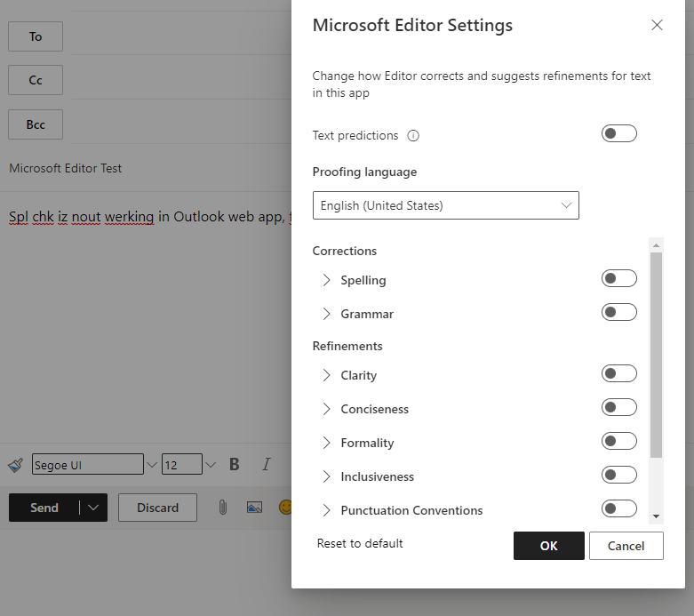The width and height of the screenshot is (694, 616).
Task: Click the OK button
Action: (x=549, y=546)
